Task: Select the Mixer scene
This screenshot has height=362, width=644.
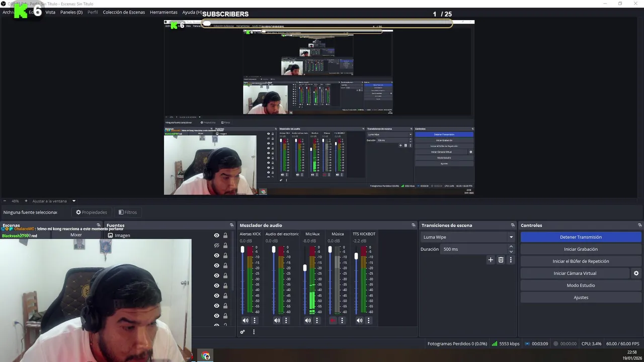Action: tap(76, 235)
